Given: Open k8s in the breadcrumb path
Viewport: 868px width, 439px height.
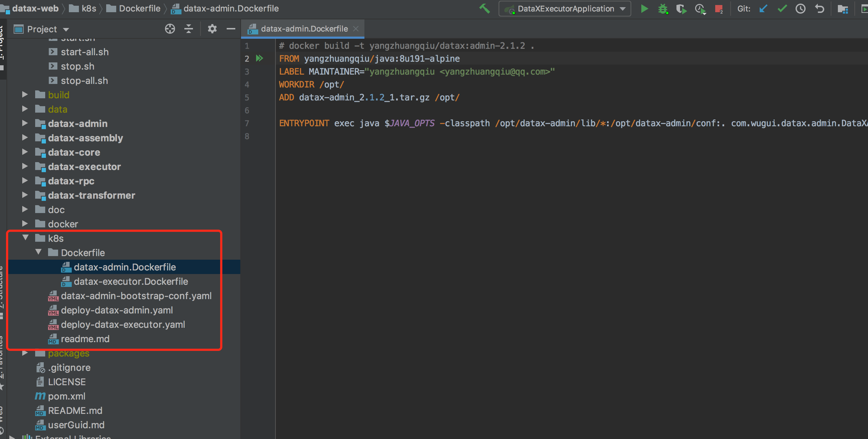Looking at the screenshot, I should (x=83, y=8).
